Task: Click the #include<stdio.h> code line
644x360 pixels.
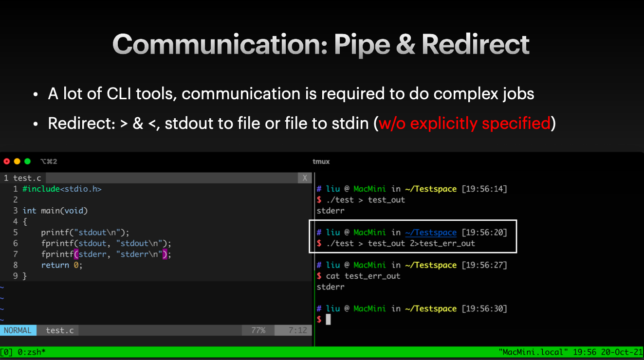Action: tap(62, 189)
